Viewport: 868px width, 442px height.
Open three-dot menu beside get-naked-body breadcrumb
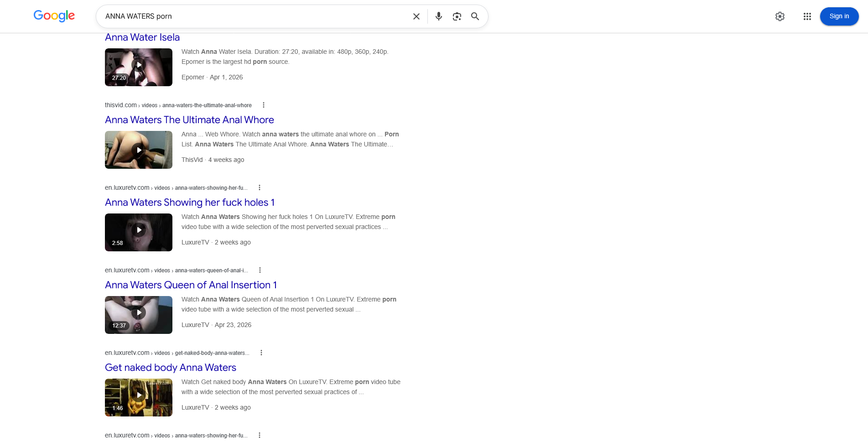[261, 353]
